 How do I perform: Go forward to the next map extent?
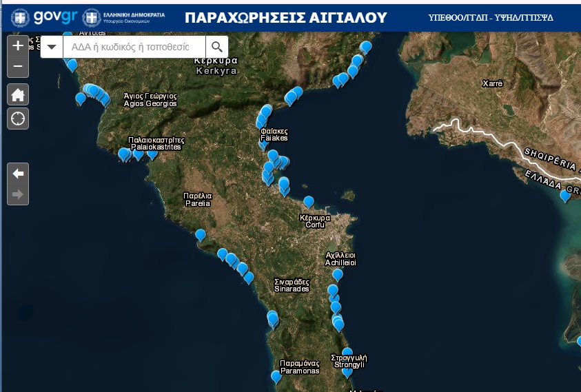[x=18, y=194]
